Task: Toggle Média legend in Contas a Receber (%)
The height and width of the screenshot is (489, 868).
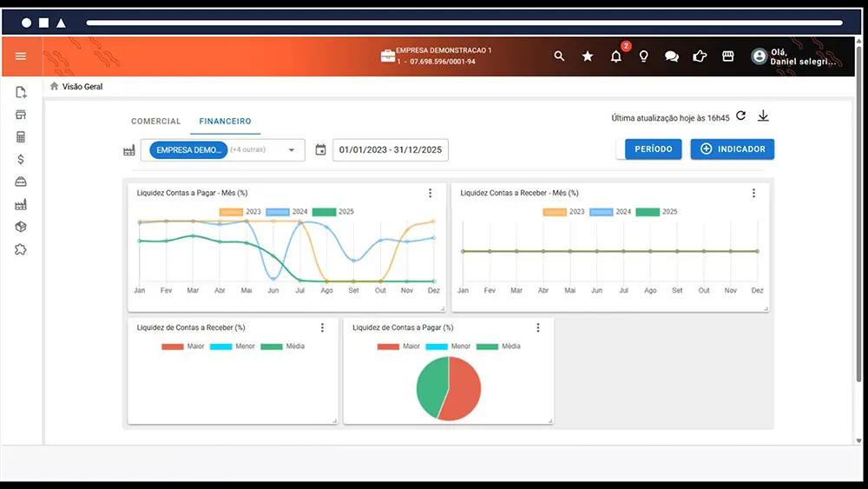Action: point(283,346)
